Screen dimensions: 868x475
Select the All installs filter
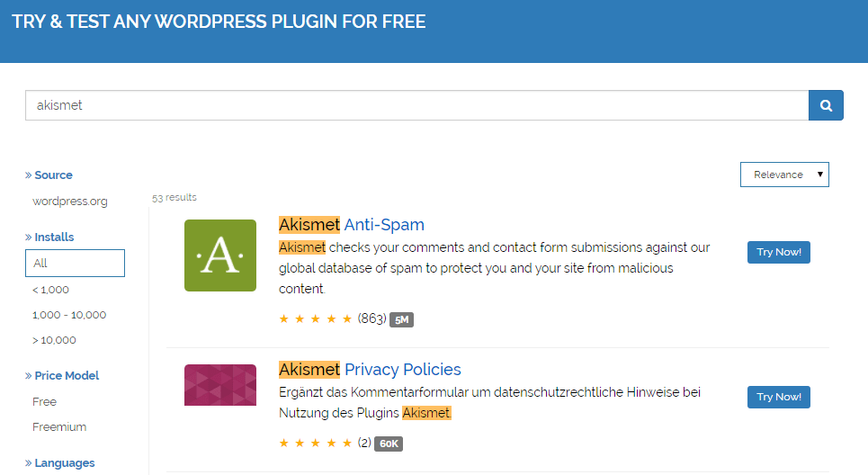point(75,264)
